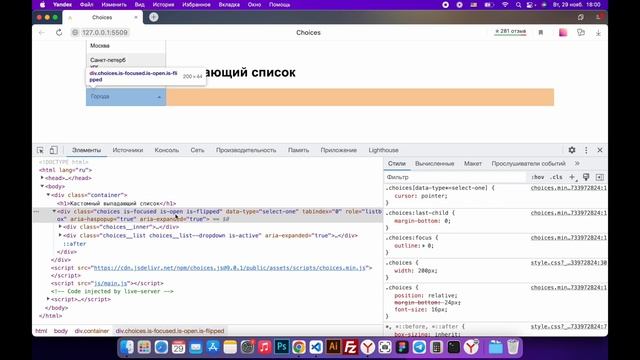This screenshot has width=640, height=360.
Task: Open the Сеть tab
Action: tap(197, 150)
